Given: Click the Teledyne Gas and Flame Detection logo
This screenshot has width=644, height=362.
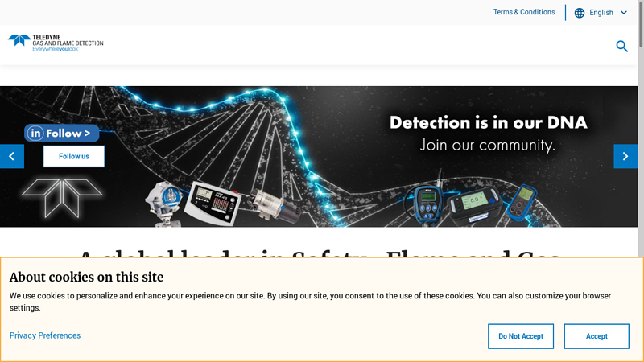Looking at the screenshot, I should [56, 43].
